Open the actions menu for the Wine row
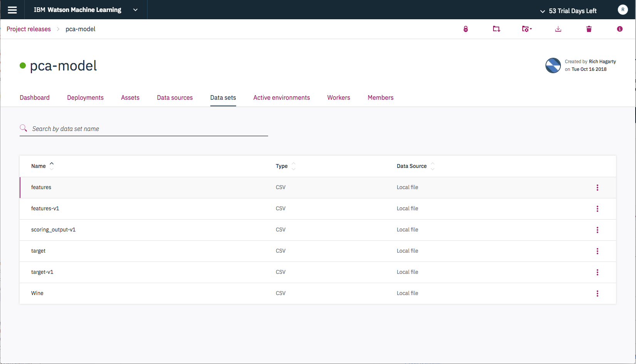 [597, 294]
